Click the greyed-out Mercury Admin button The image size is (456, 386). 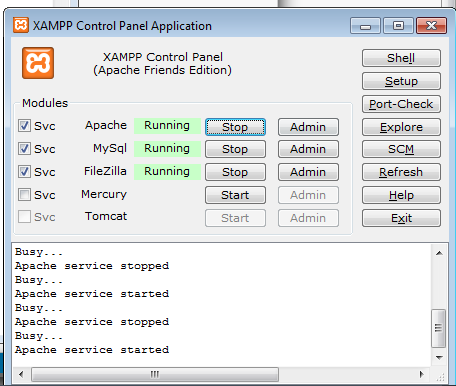(308, 195)
